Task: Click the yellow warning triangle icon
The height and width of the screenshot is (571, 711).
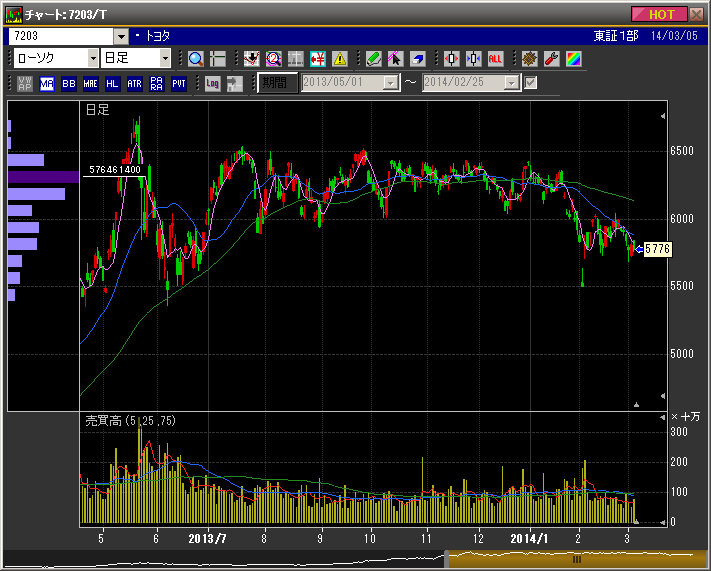Action: coord(339,59)
